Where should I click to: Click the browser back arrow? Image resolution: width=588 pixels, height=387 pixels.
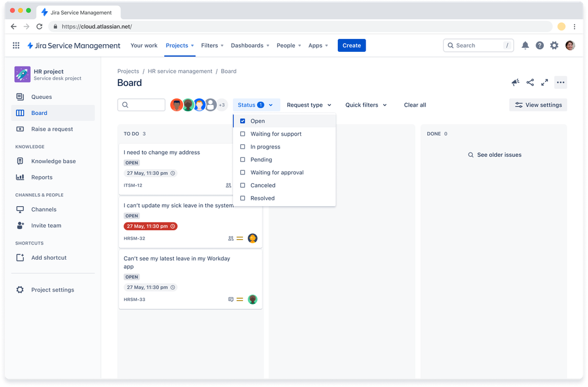pos(14,27)
